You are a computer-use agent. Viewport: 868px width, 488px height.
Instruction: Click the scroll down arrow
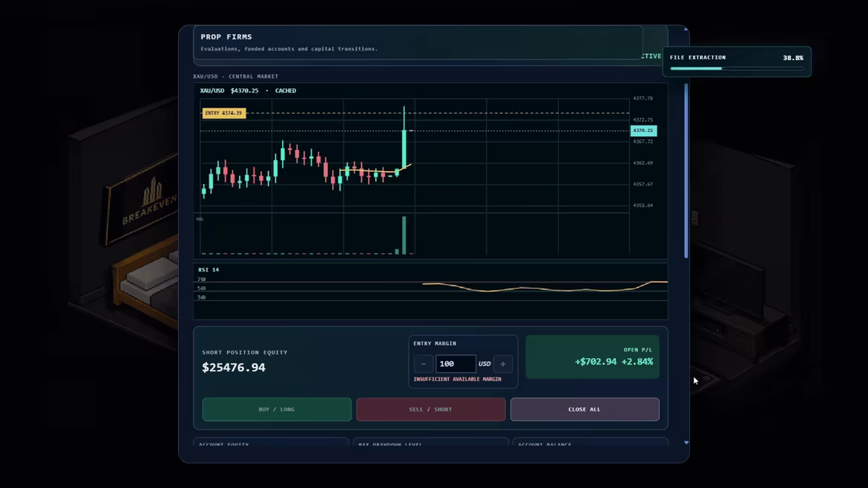click(x=686, y=443)
